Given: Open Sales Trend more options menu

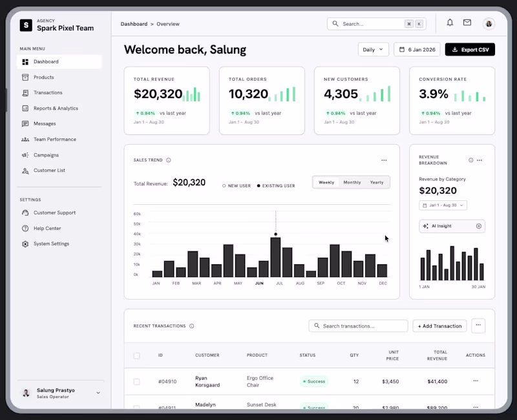Looking at the screenshot, I should tap(384, 160).
